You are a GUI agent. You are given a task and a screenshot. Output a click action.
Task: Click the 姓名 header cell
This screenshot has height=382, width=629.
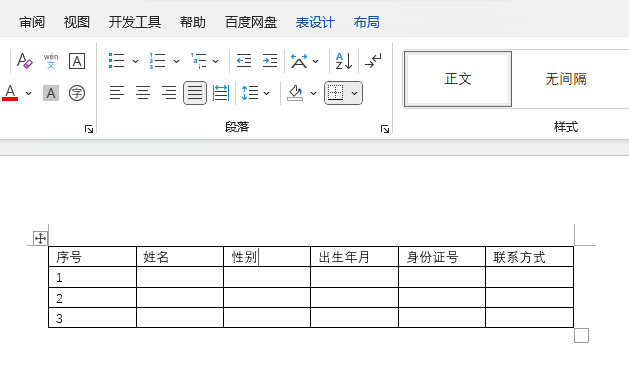click(180, 257)
